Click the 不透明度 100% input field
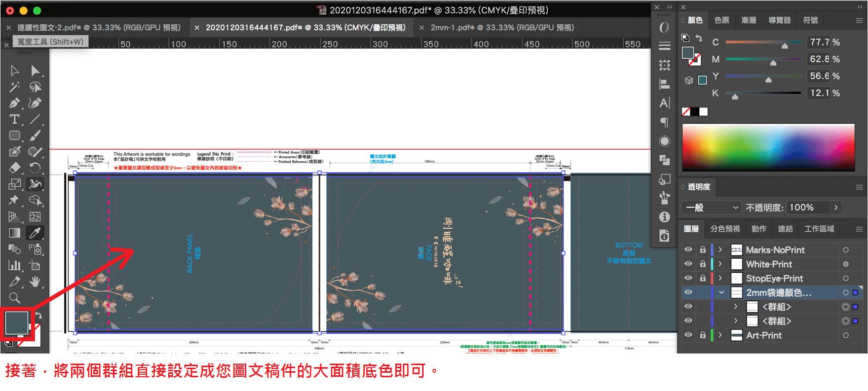This screenshot has height=391, width=868. [808, 207]
